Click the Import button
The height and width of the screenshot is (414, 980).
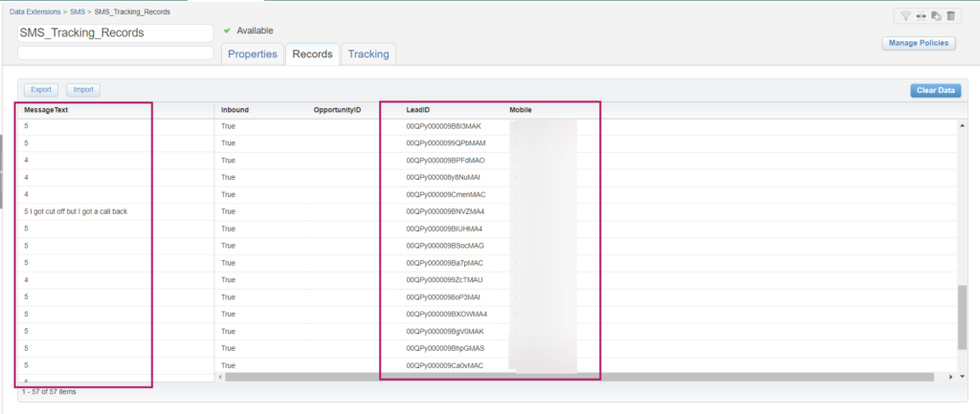(83, 90)
